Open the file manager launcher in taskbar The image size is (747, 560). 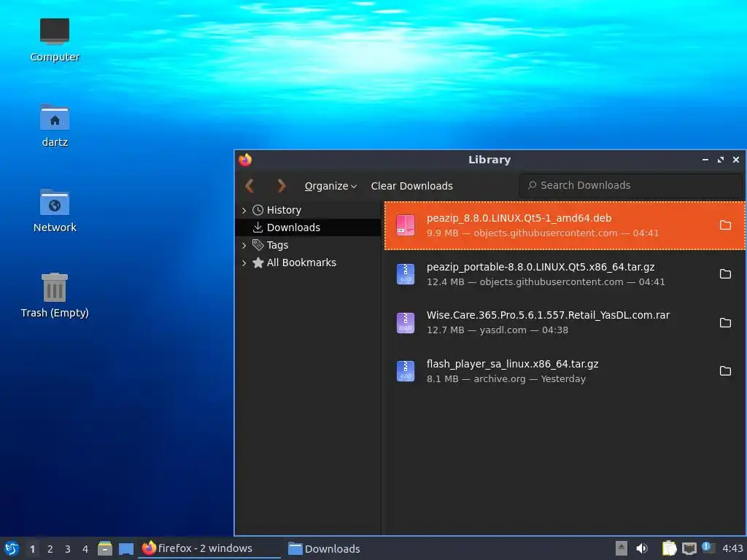click(x=105, y=548)
